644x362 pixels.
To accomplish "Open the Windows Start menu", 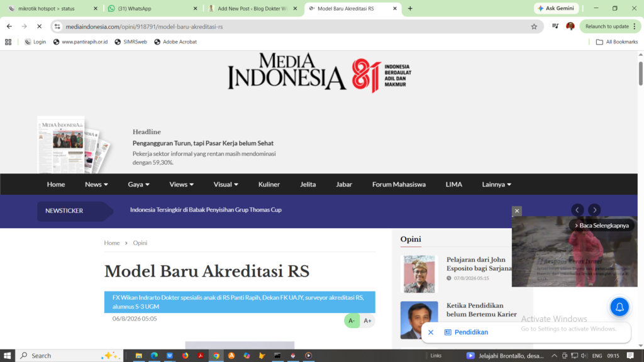I will [x=8, y=356].
